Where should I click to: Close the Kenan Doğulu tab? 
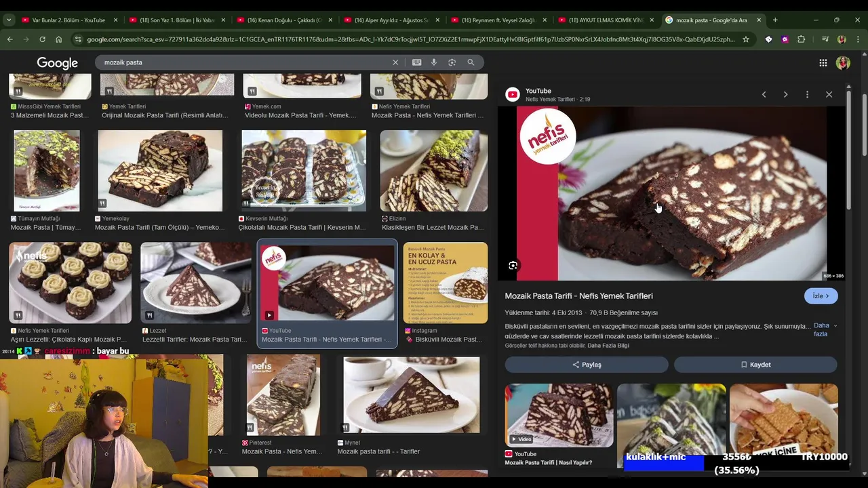(x=330, y=20)
